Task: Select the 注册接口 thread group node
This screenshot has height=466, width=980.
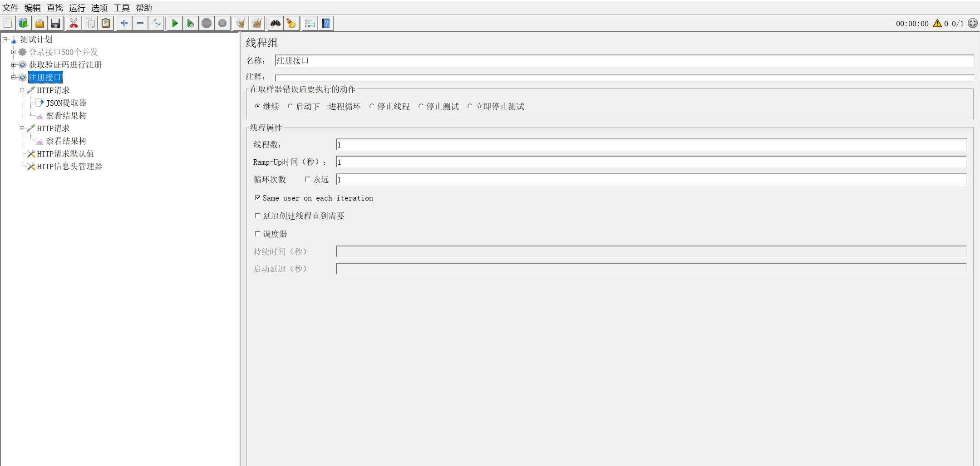Action: coord(45,78)
